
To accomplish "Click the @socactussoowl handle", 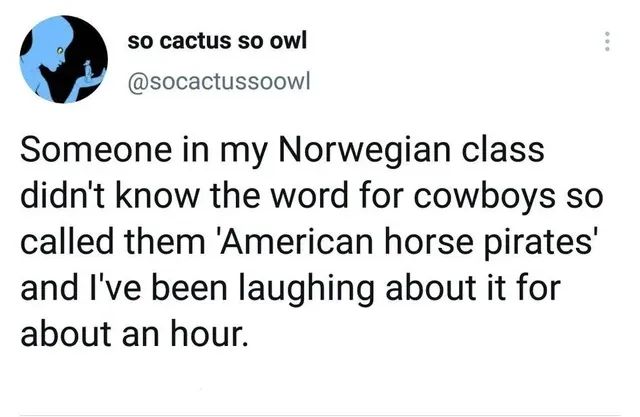I will [222, 81].
